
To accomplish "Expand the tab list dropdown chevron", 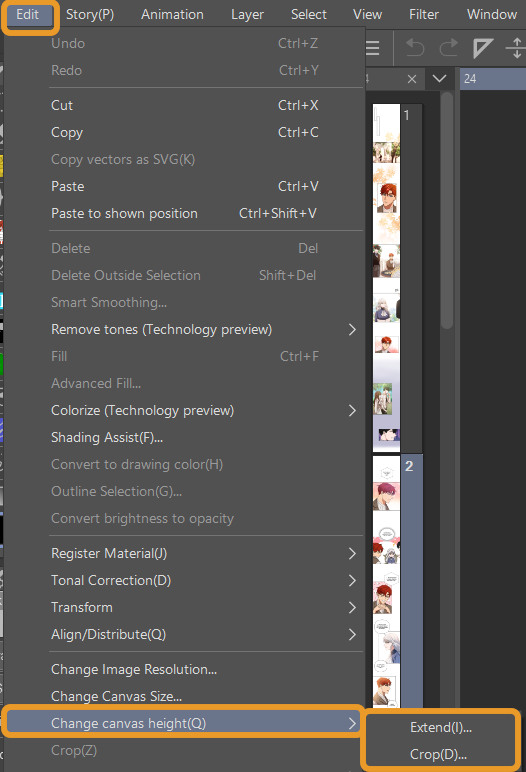I will click(439, 79).
